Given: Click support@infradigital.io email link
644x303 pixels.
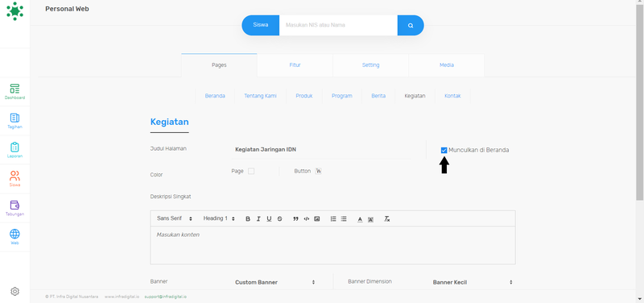Looking at the screenshot, I should [x=166, y=297].
